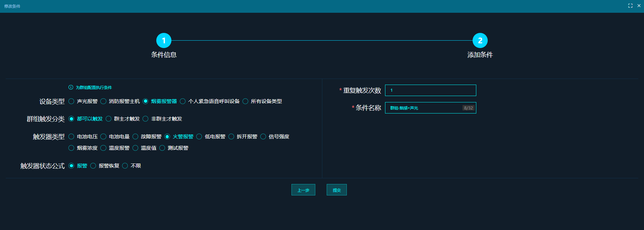
Task: Click the info icon beside 为群组配置执行条件
Action: coord(71,87)
